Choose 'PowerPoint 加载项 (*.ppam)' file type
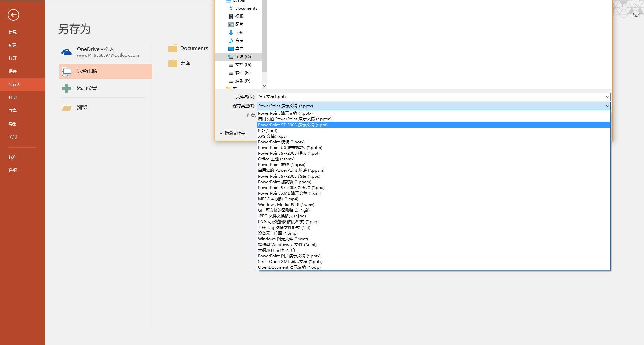 click(433, 182)
